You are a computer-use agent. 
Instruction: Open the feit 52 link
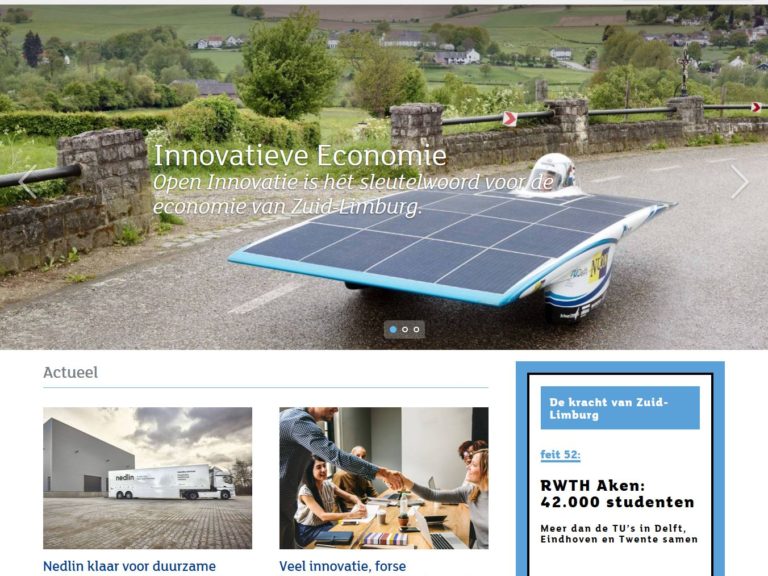point(560,455)
